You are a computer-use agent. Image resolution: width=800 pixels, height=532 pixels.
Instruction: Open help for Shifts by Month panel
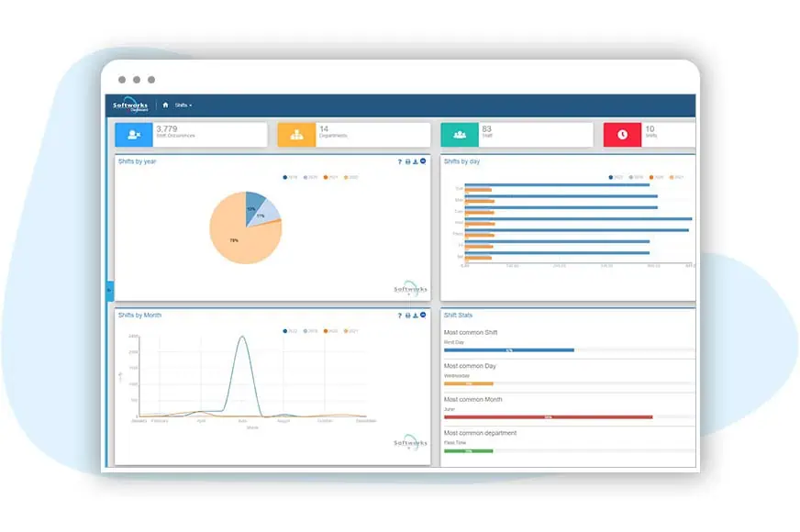[399, 316]
